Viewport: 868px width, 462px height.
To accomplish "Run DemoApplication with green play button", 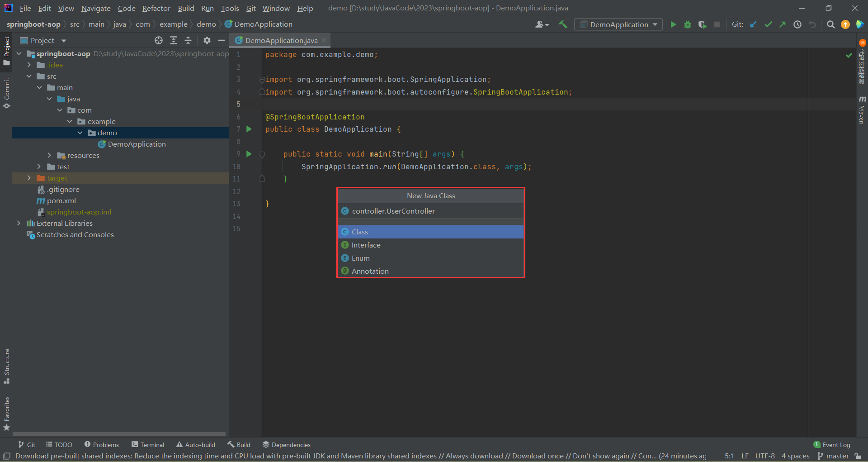I will click(x=673, y=24).
